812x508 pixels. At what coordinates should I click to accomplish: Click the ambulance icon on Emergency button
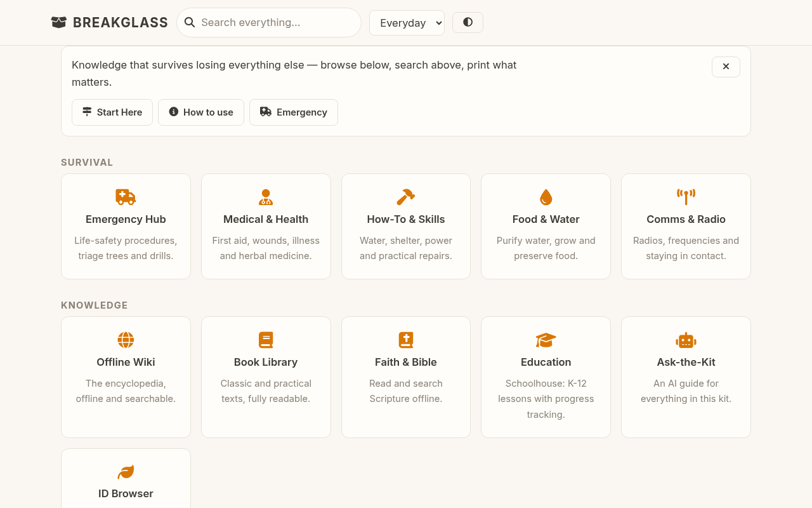pyautogui.click(x=266, y=112)
